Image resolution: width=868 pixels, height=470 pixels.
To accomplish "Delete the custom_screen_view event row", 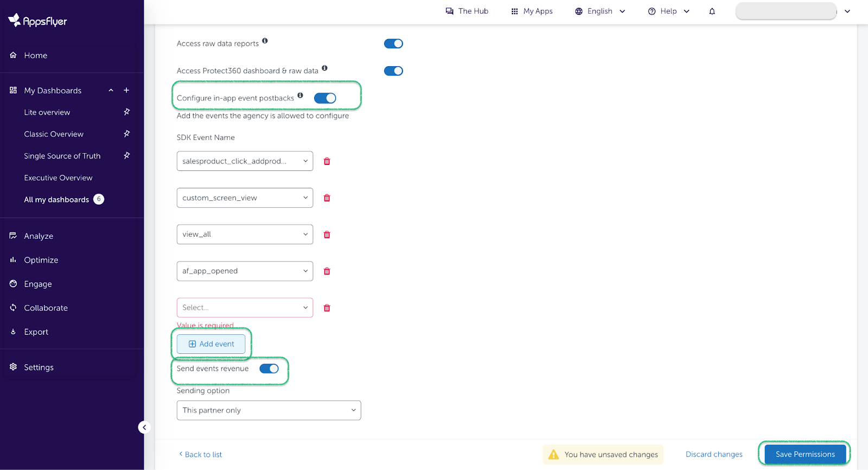I will coord(327,198).
